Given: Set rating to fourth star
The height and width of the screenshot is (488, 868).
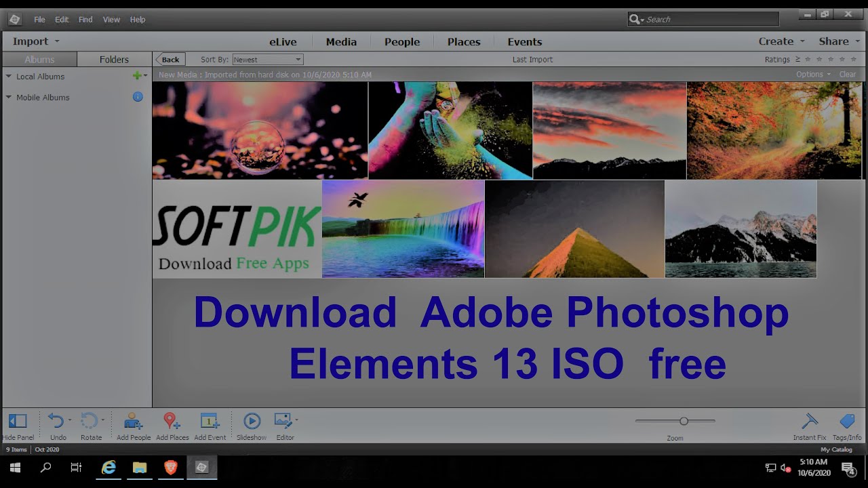Looking at the screenshot, I should click(842, 60).
